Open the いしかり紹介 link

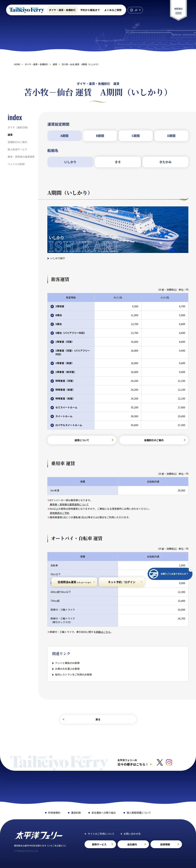(x=56, y=258)
